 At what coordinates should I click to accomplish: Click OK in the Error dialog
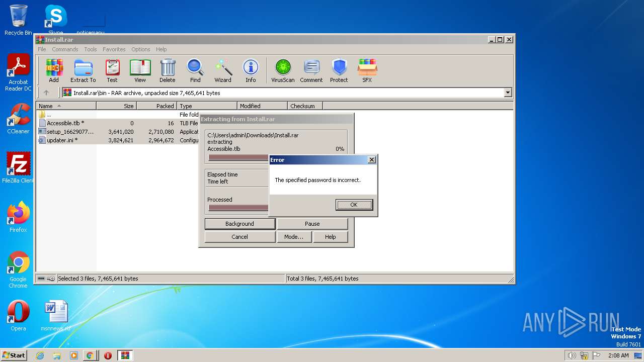point(354,205)
